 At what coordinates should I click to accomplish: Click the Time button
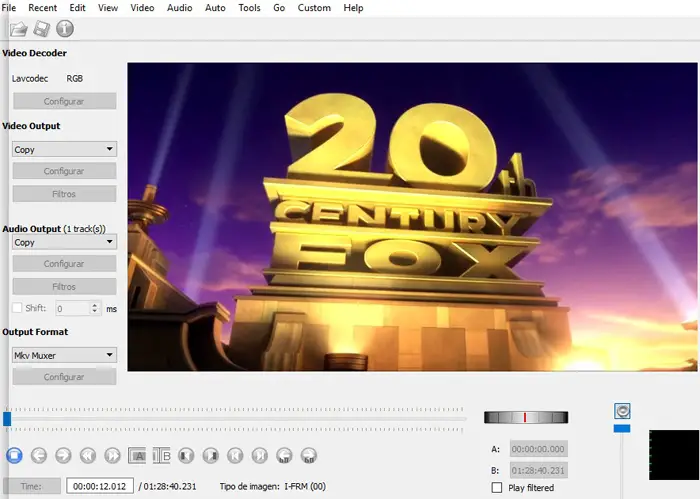pos(32,486)
